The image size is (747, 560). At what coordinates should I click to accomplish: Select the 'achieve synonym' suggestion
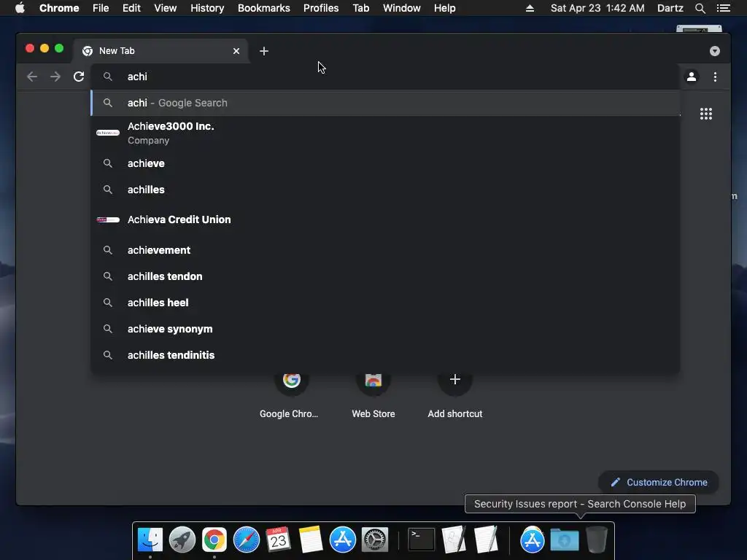pos(385,329)
